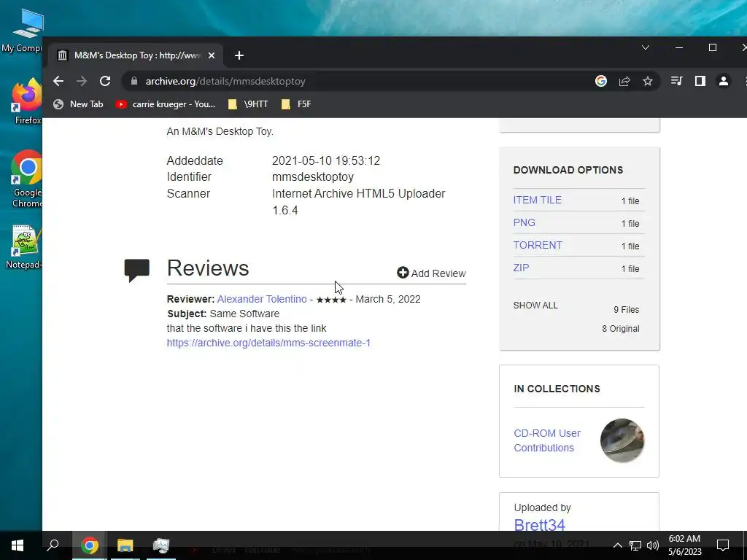Open the notification center icon

pos(723,545)
